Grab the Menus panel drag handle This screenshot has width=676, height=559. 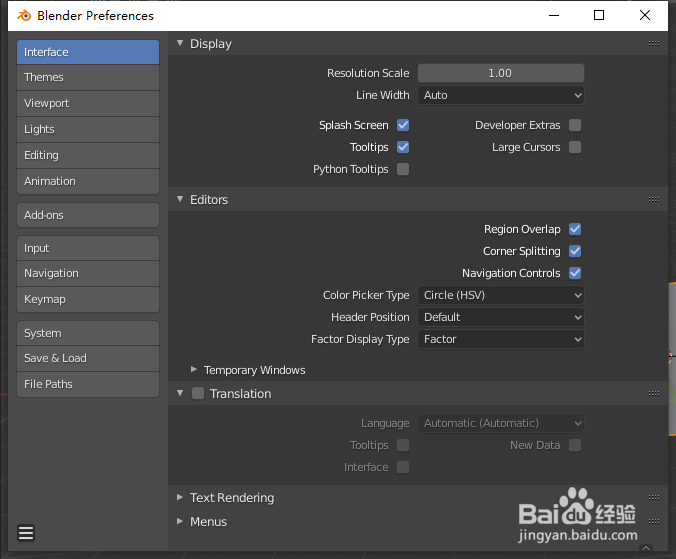(654, 522)
